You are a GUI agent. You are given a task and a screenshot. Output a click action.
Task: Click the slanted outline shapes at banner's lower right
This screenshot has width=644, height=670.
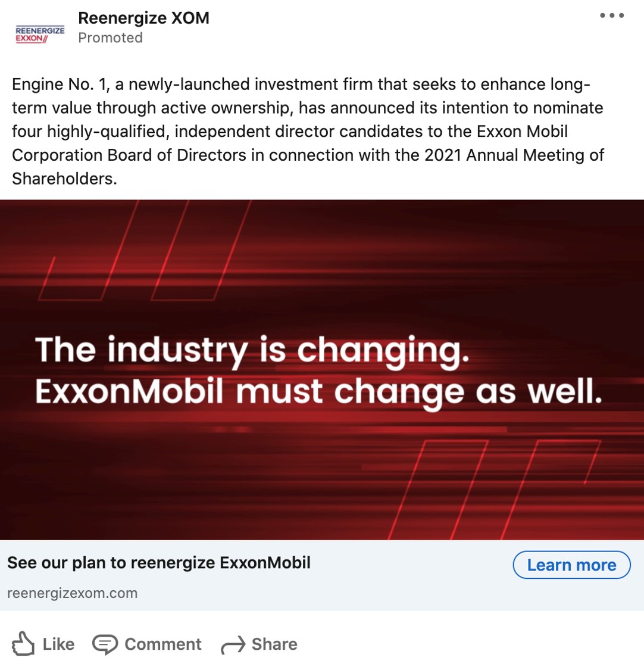coord(506,482)
